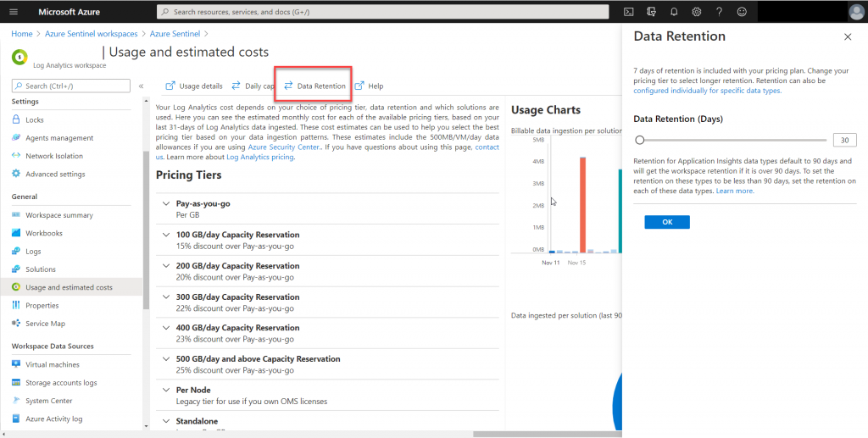
Task: Confirm retention with OK button
Action: (x=667, y=222)
